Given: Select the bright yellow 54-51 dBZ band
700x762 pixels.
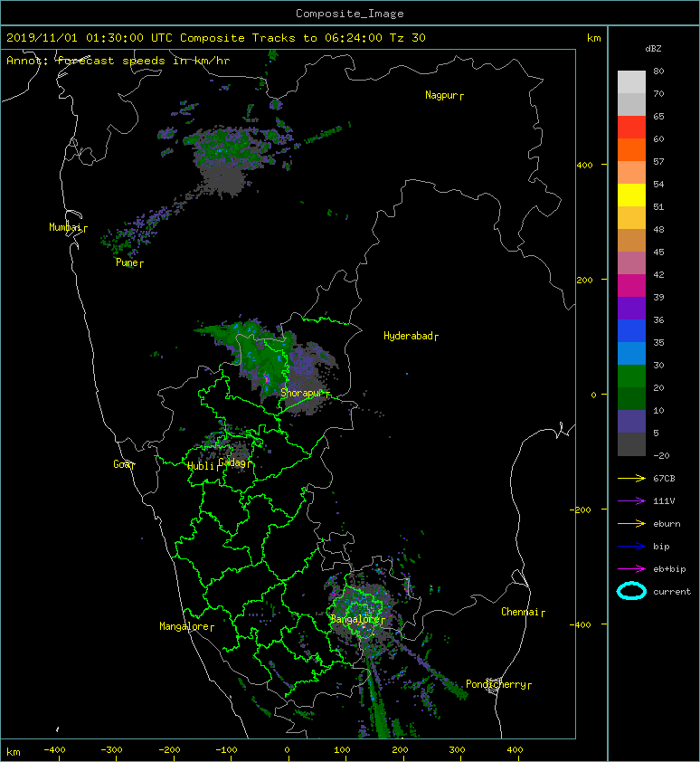Looking at the screenshot, I should 631,195.
